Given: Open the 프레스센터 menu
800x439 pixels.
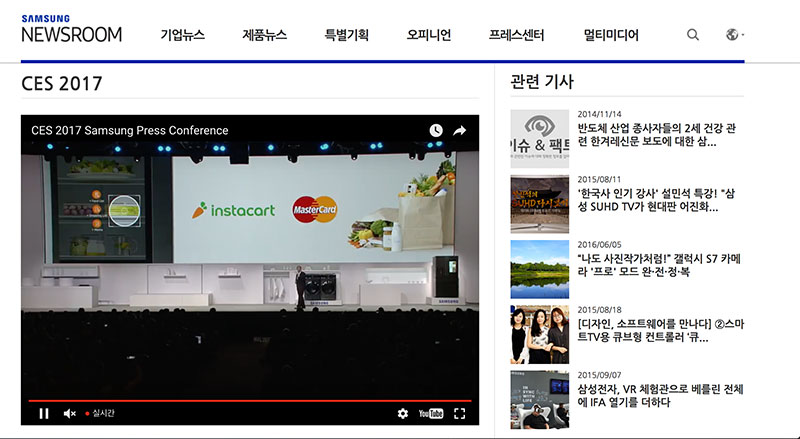Looking at the screenshot, I should [516, 35].
